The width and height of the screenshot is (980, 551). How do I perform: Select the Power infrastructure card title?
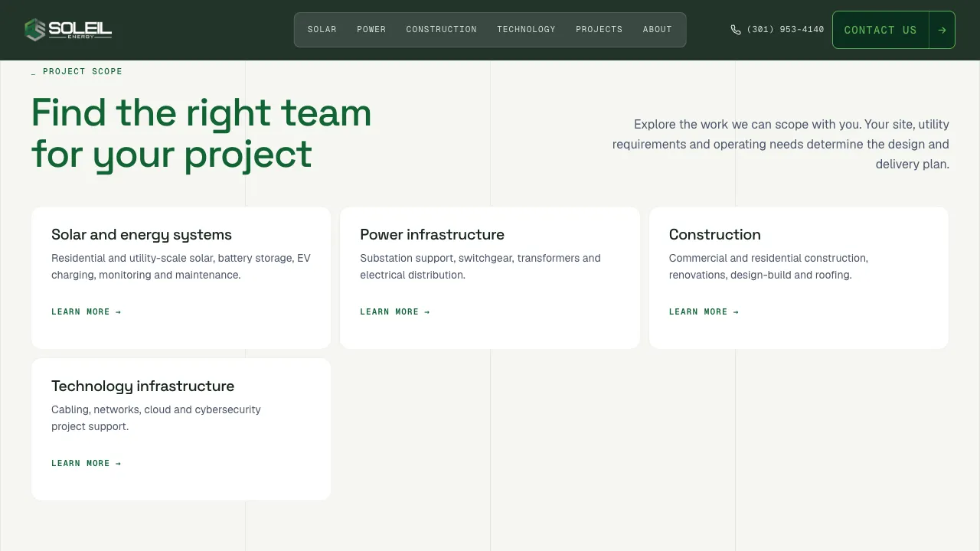[433, 235]
